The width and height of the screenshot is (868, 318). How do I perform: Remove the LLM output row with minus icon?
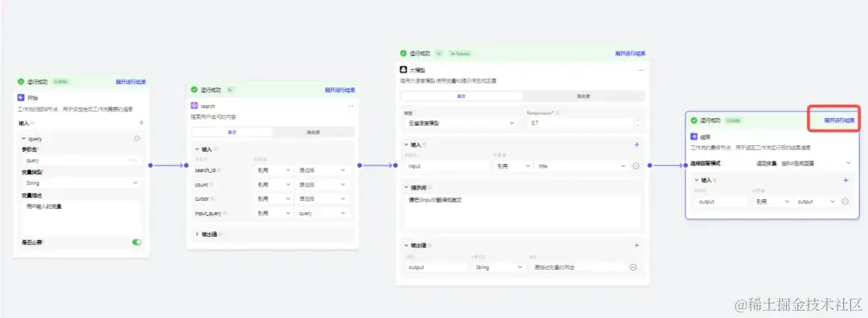(633, 267)
